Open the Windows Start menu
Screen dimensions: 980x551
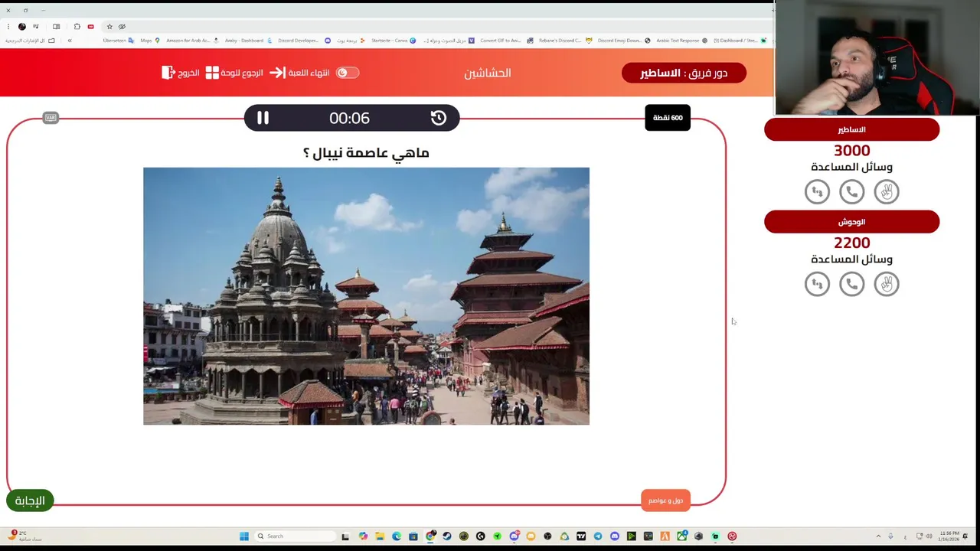tap(244, 536)
